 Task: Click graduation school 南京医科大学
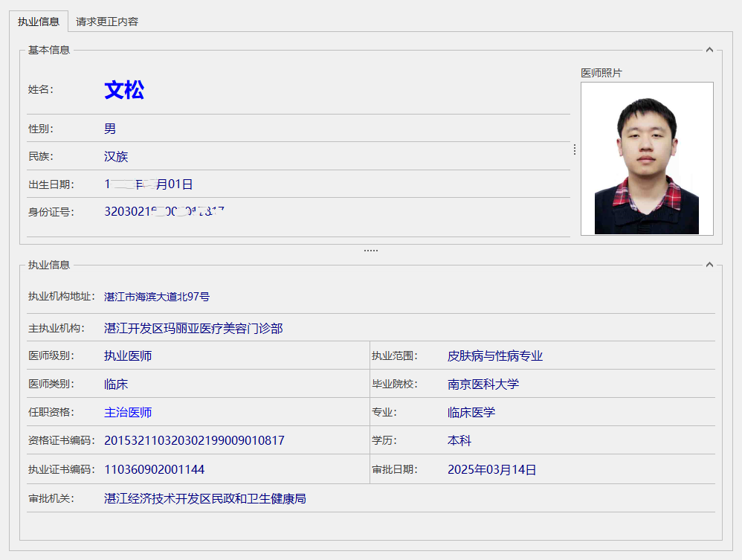[x=483, y=384]
